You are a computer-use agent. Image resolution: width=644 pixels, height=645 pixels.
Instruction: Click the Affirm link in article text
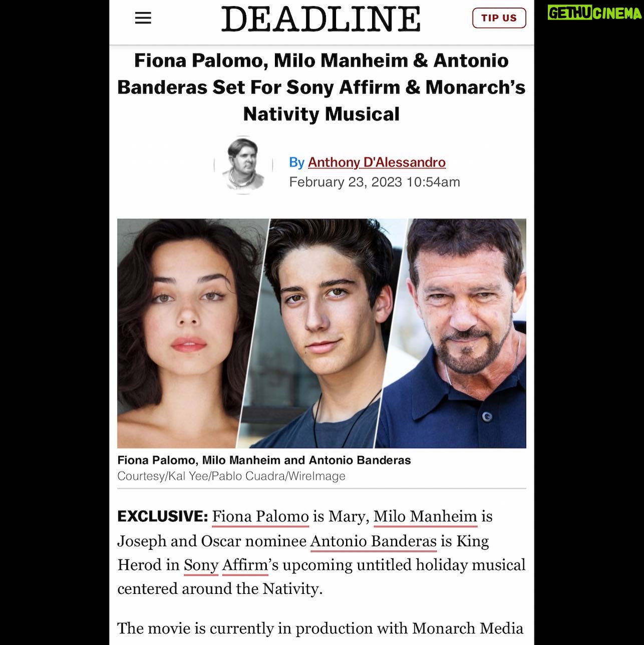(x=245, y=565)
